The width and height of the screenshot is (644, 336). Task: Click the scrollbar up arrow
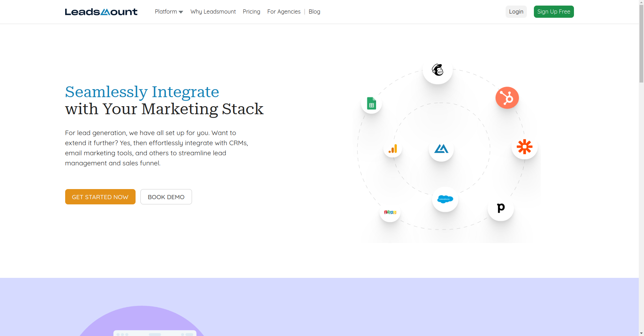click(x=641, y=2)
